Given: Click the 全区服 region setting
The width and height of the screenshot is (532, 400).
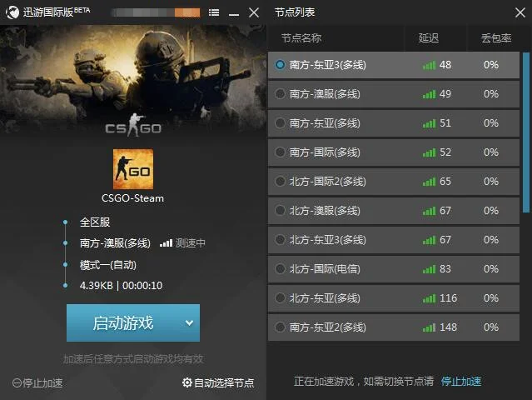Looking at the screenshot, I should point(95,222).
